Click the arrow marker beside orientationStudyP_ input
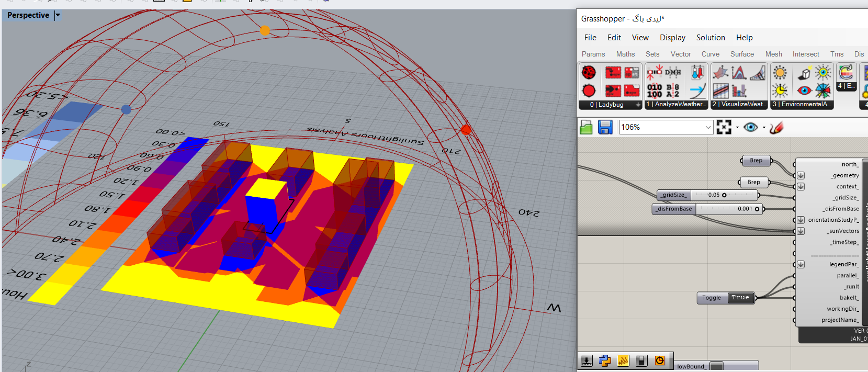This screenshot has width=868, height=372. click(x=801, y=220)
